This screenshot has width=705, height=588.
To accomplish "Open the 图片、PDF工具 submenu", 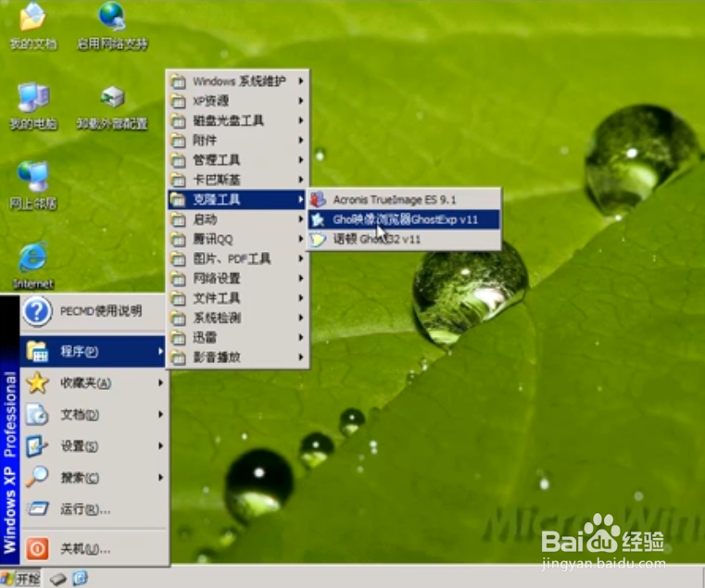I will coord(237,259).
